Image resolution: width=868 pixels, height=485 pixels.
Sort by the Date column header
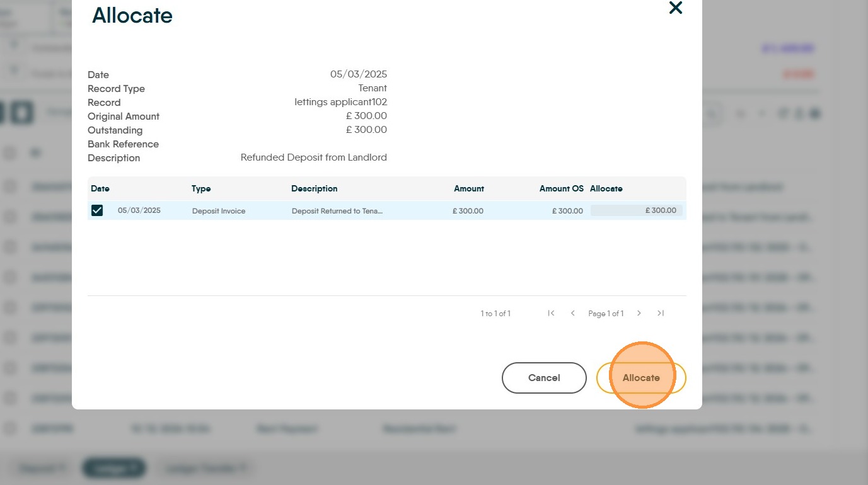point(100,188)
